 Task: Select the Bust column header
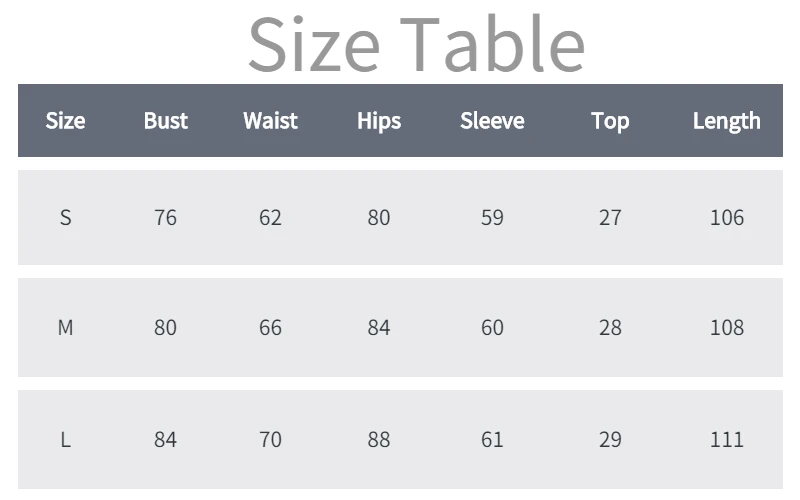point(166,121)
